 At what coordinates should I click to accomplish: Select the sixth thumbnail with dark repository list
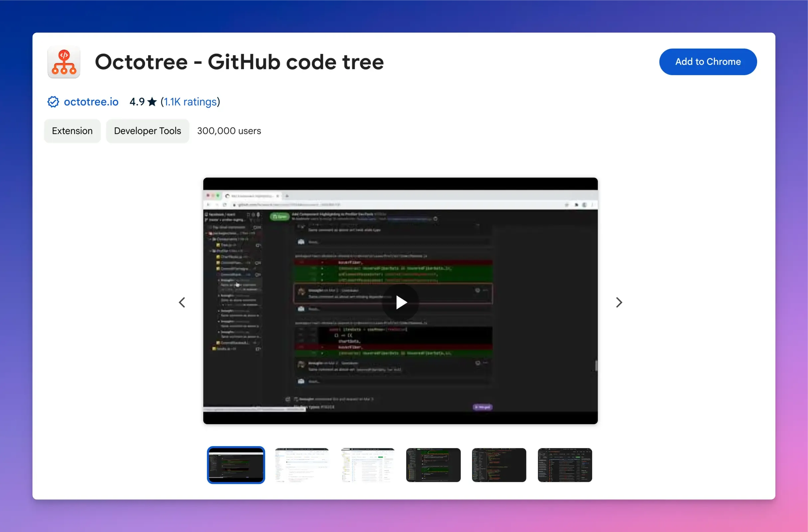coord(565,465)
